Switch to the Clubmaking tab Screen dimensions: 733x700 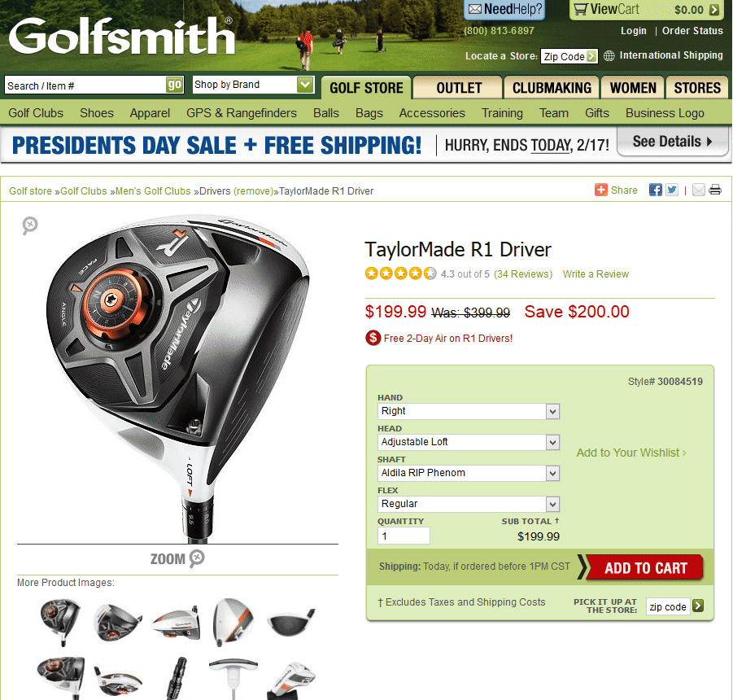552,88
